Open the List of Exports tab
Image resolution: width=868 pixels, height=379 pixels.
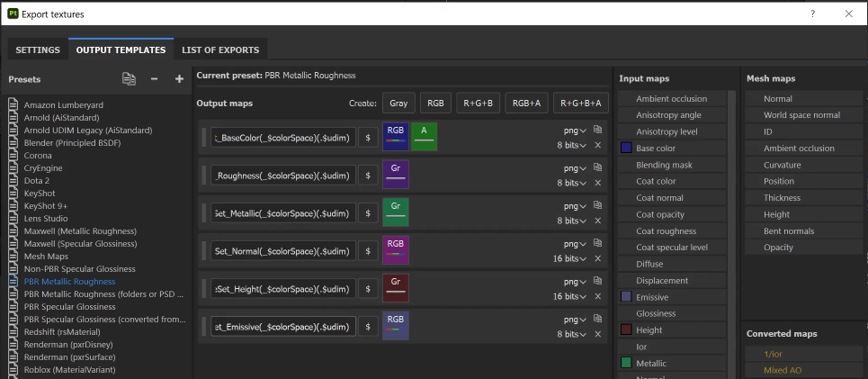(x=220, y=50)
